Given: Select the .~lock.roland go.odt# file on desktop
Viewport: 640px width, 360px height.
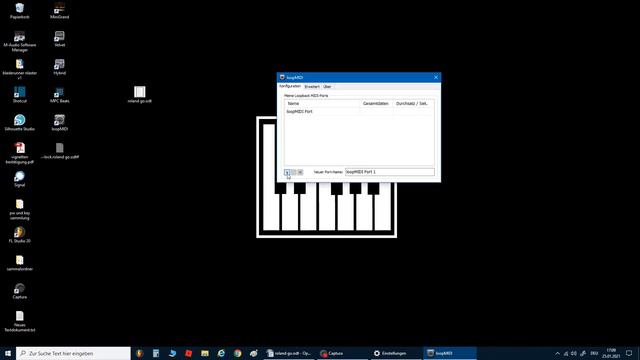Looking at the screenshot, I should tap(60, 151).
